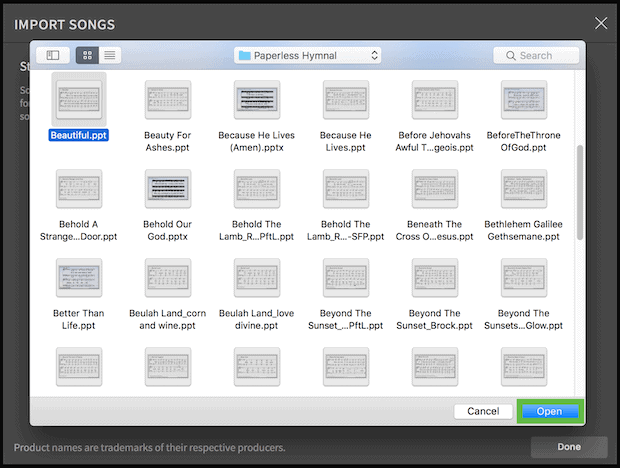Viewport: 620px width, 468px height.
Task: Select the Better Than Life.ppt icon
Action: pyautogui.click(x=79, y=276)
